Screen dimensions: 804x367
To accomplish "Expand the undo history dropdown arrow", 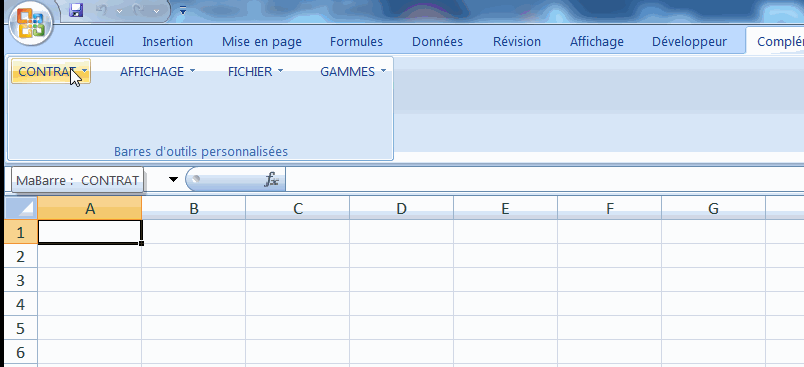I will point(119,11).
